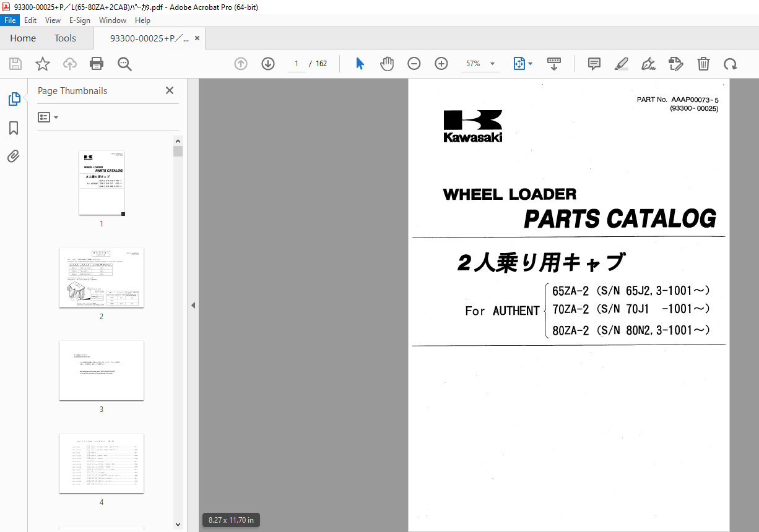Open the Page Thumbnails pane icon
Screen dimensions: 759x532
coord(14,99)
